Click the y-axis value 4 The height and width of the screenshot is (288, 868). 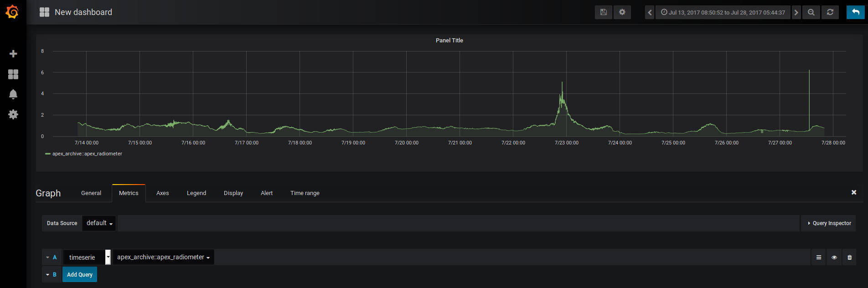(x=42, y=93)
